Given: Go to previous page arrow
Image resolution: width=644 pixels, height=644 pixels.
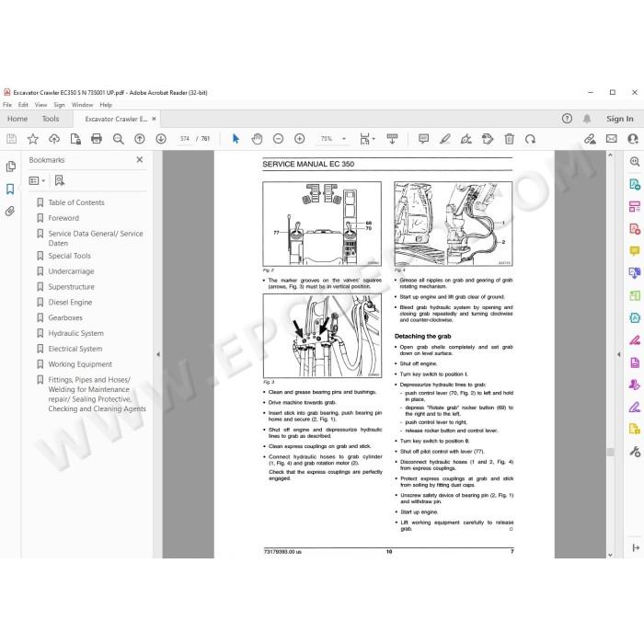Looking at the screenshot, I should tap(140, 139).
